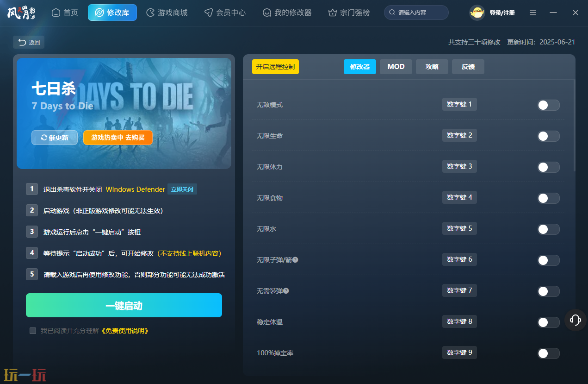The height and width of the screenshot is (384, 588).
Task: Click 立即关闭 Windows Defender button
Action: tap(182, 189)
